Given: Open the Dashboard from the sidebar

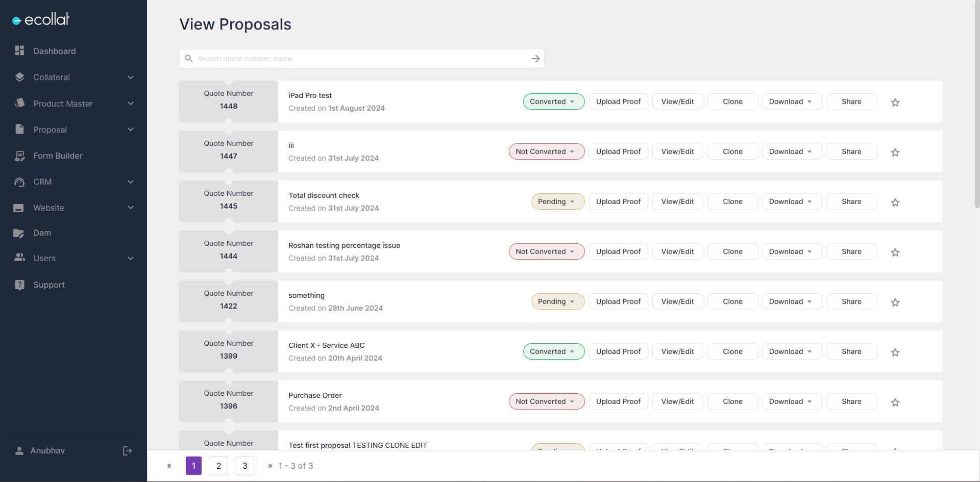Looking at the screenshot, I should click(55, 51).
